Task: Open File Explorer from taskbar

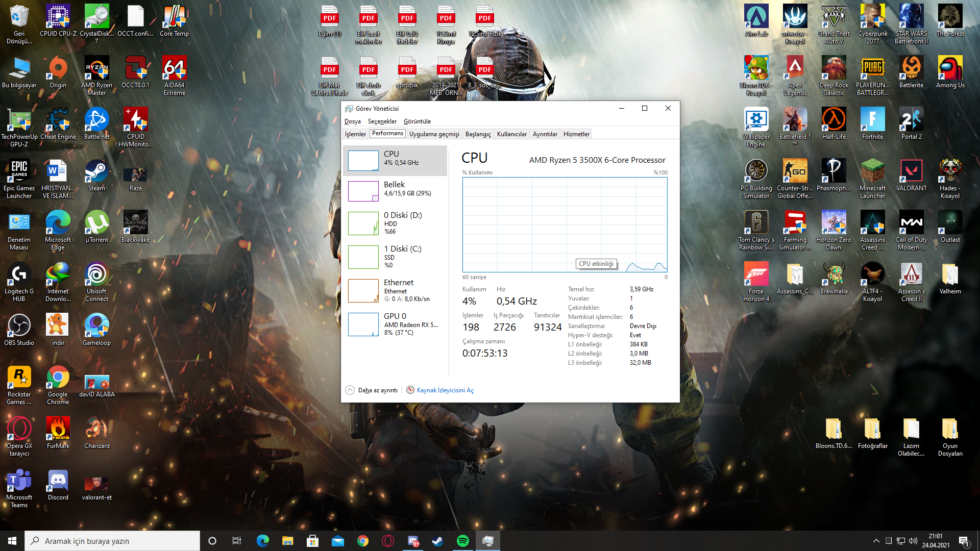Action: coord(288,541)
